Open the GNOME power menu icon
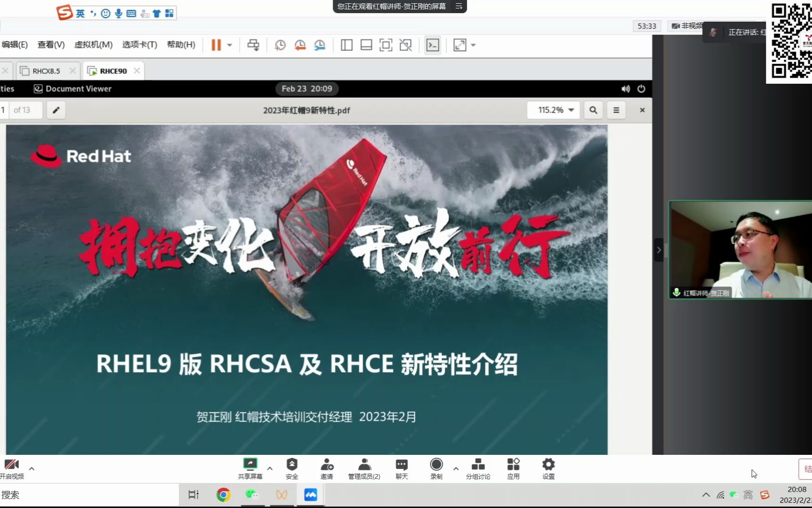 pyautogui.click(x=641, y=88)
